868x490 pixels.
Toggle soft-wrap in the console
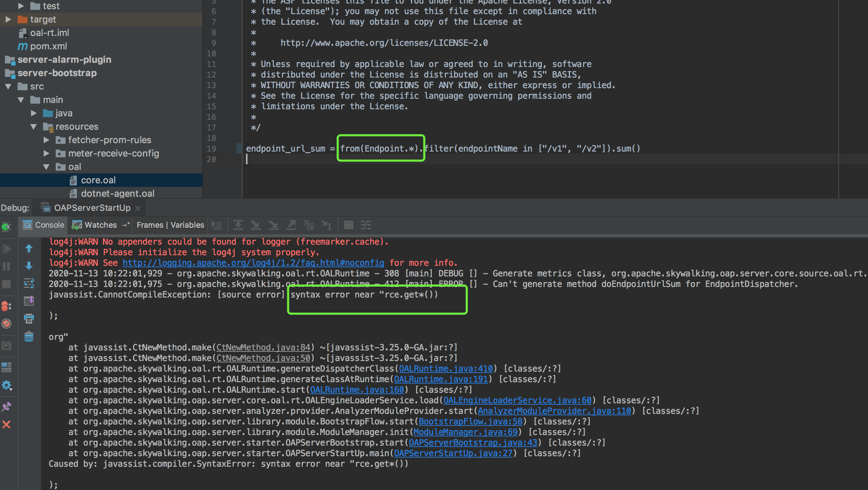29,283
